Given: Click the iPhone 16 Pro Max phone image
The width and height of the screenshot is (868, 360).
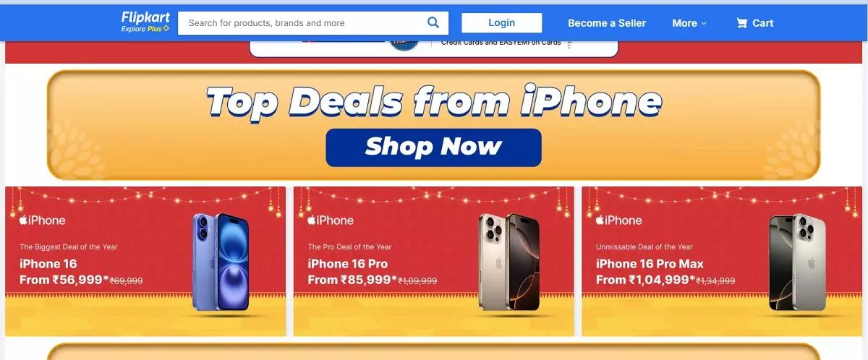Looking at the screenshot, I should point(797,262).
